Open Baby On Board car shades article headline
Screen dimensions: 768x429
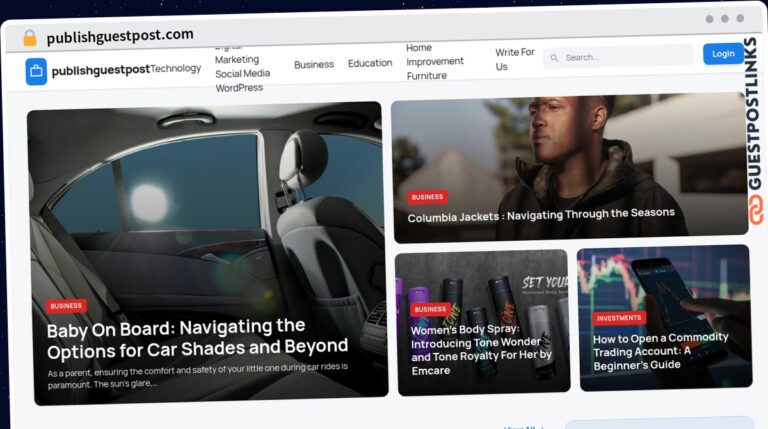(x=197, y=339)
